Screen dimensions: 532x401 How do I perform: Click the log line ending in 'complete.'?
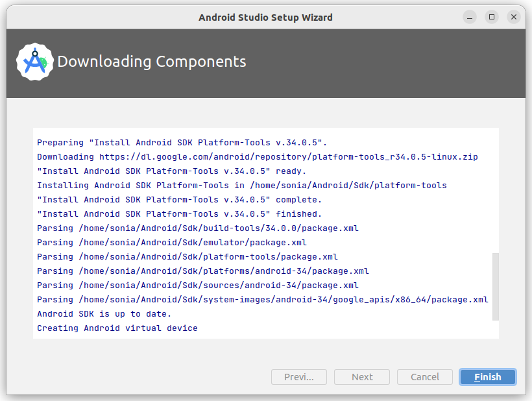tap(179, 199)
